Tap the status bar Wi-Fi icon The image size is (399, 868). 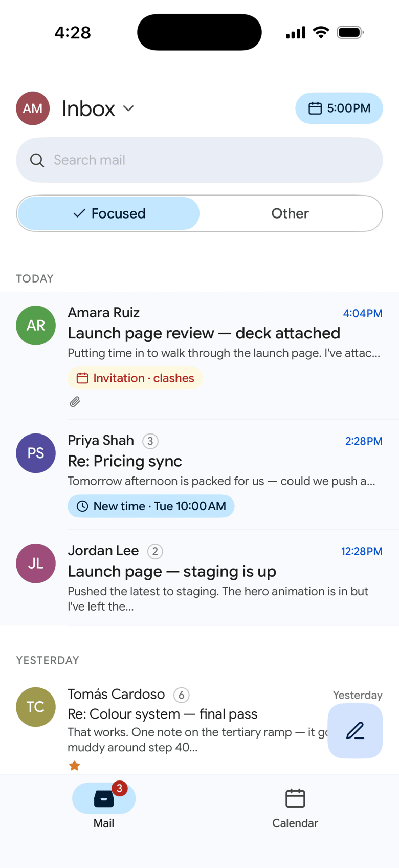[321, 32]
